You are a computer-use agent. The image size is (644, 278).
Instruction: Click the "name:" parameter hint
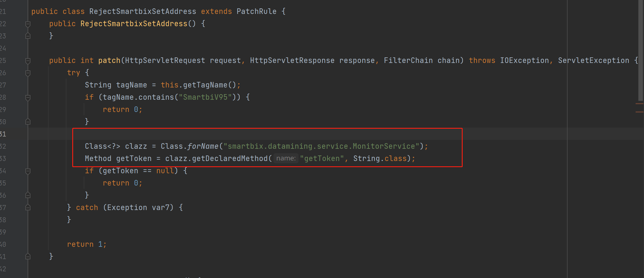click(x=286, y=158)
